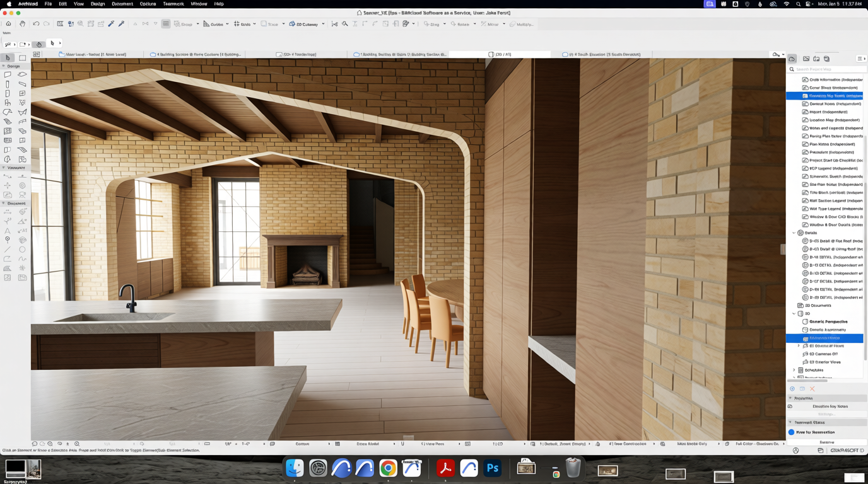Toggle Suspend Groups highlighted toolbar button
The height and width of the screenshot is (484, 868).
point(166,24)
